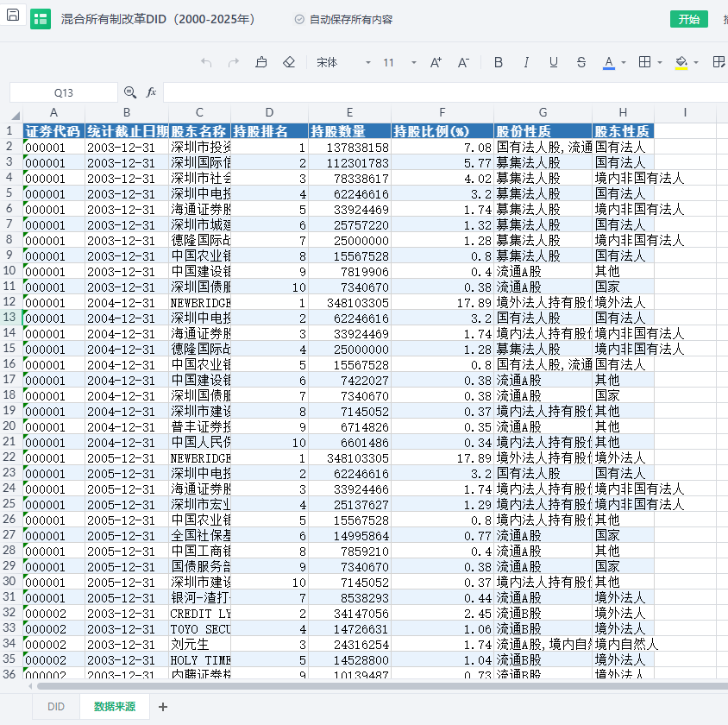Increase font size with A+ icon

(x=436, y=62)
